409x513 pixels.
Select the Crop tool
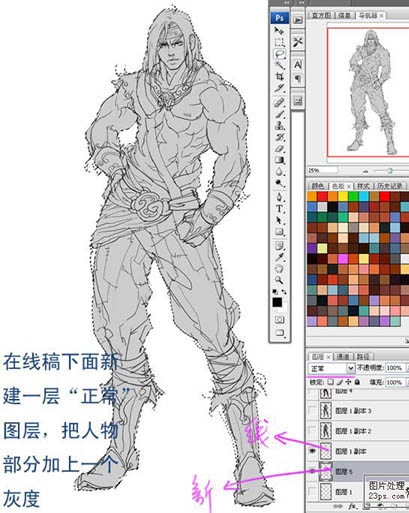coord(280,77)
